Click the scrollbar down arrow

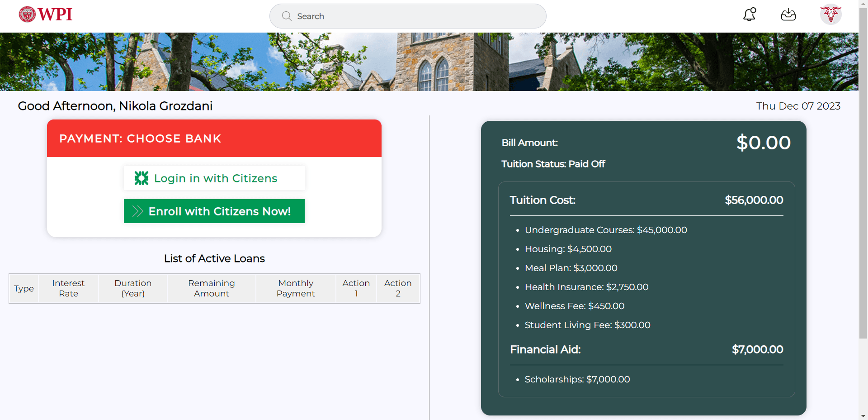(x=863, y=416)
